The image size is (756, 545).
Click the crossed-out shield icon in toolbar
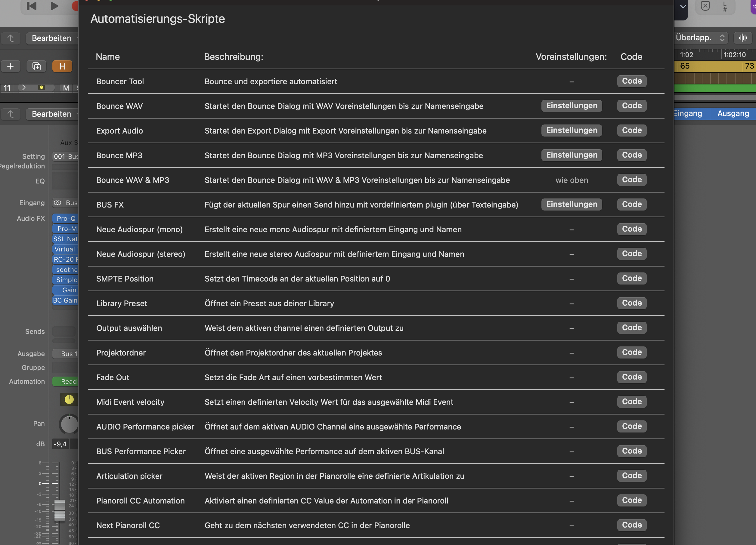click(x=705, y=6)
